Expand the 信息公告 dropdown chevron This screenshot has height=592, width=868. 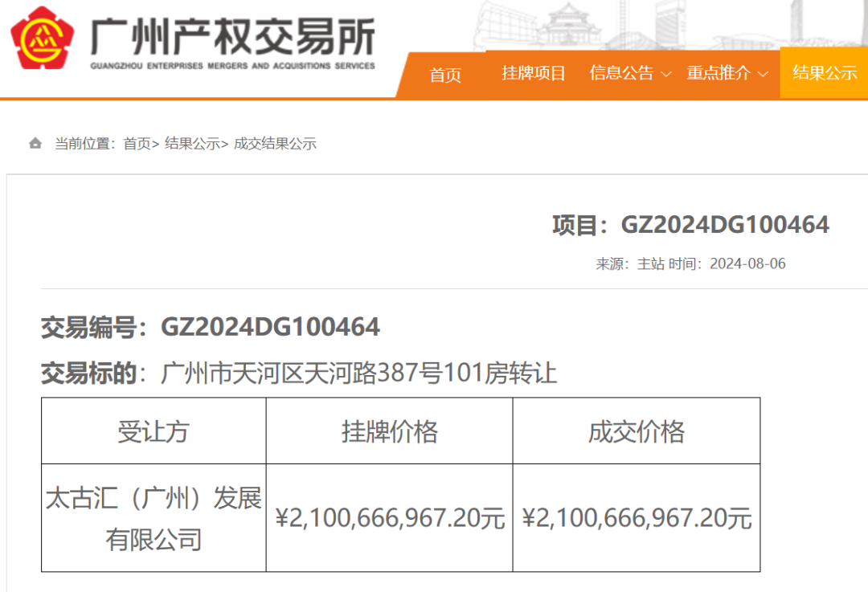click(666, 74)
